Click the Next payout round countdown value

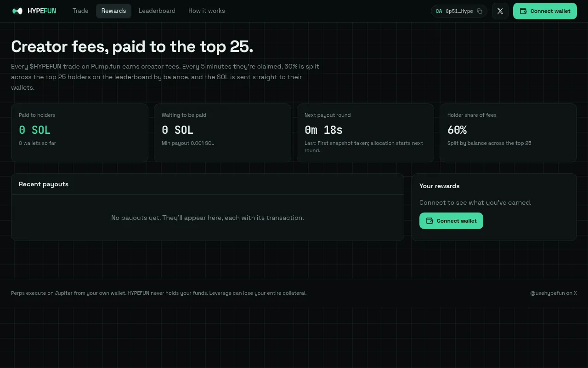coord(323,130)
